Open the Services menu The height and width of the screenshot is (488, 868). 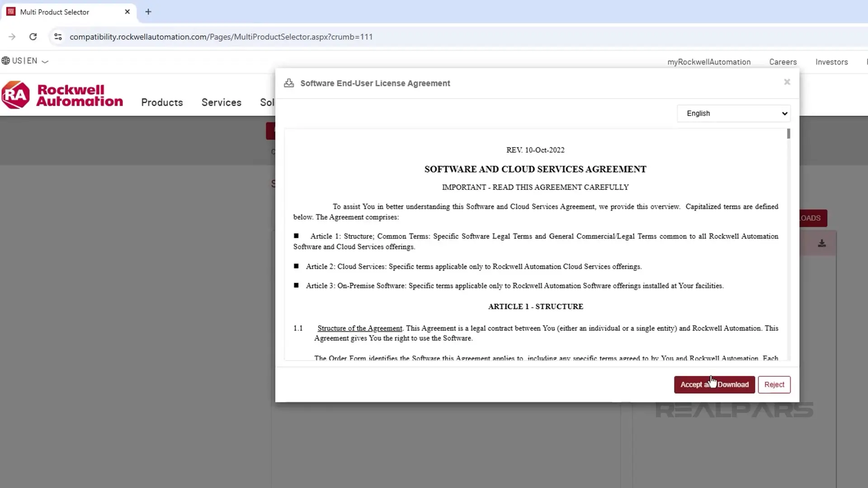[x=222, y=103]
